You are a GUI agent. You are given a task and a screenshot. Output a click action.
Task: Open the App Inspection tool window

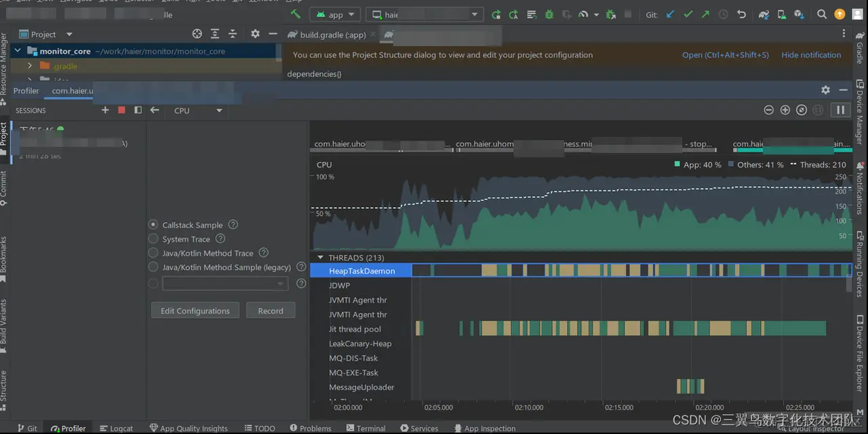click(x=484, y=428)
